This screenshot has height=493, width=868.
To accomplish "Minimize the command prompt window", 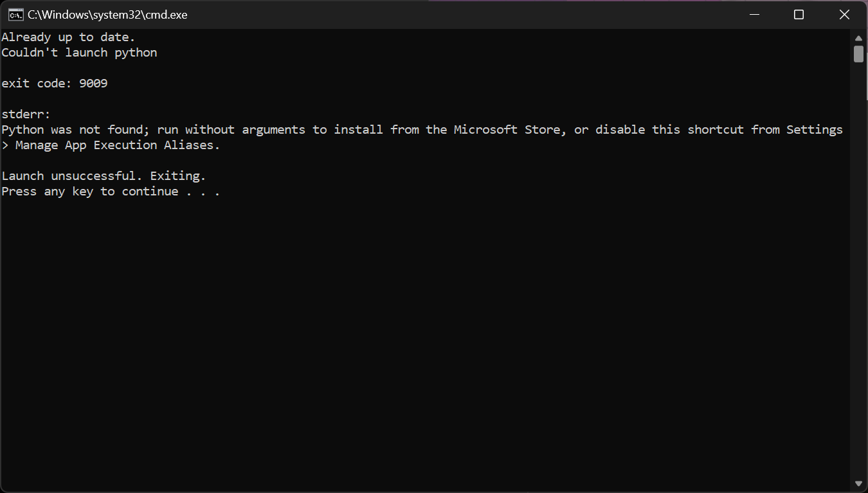I will coord(754,14).
